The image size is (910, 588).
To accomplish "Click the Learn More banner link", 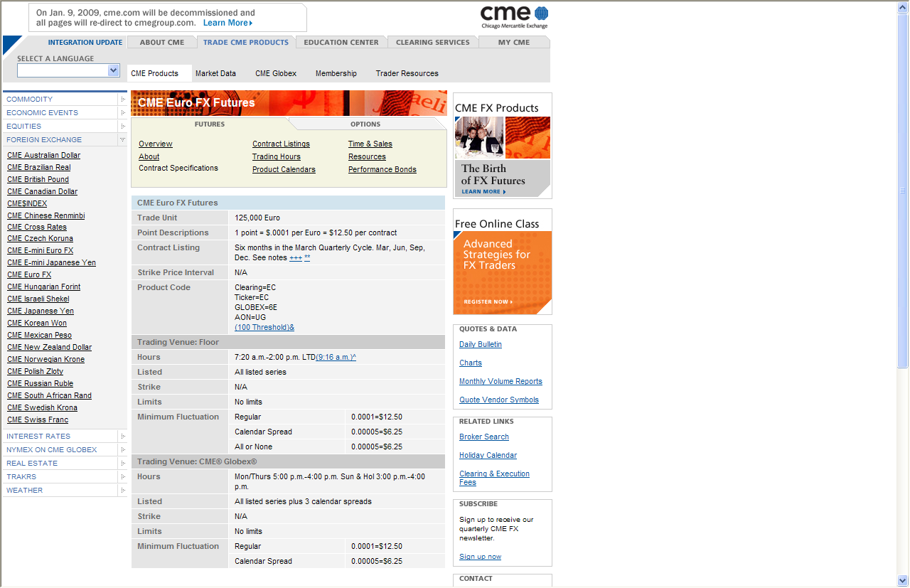I will pyautogui.click(x=227, y=23).
